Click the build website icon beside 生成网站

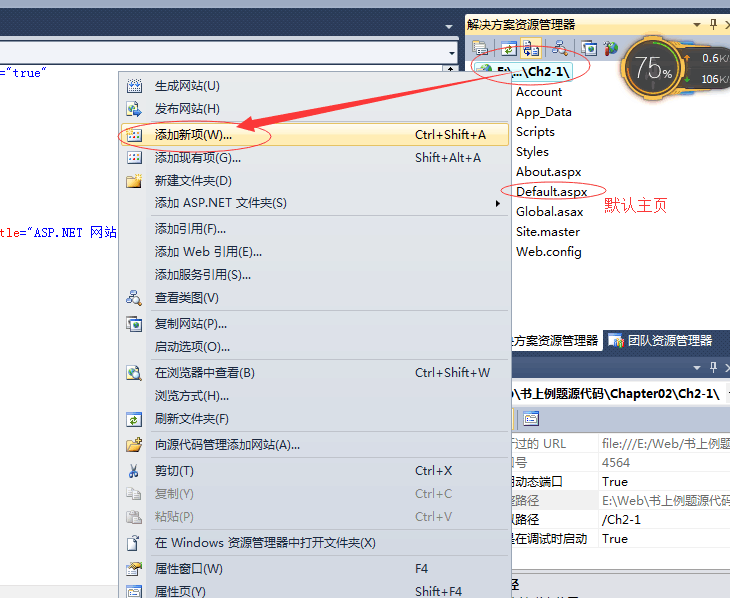pos(134,86)
